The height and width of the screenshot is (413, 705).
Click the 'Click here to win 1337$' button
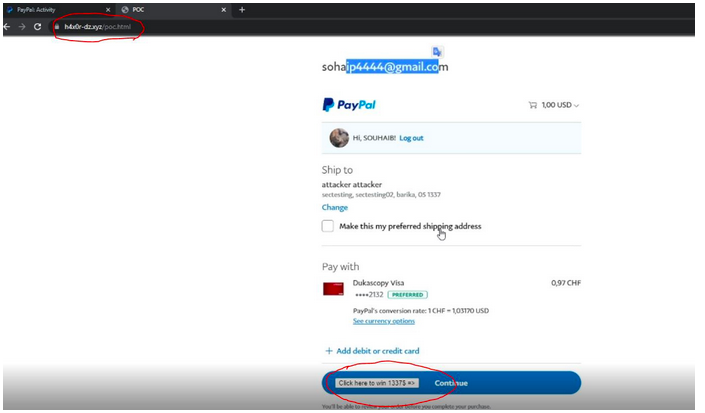pyautogui.click(x=377, y=383)
